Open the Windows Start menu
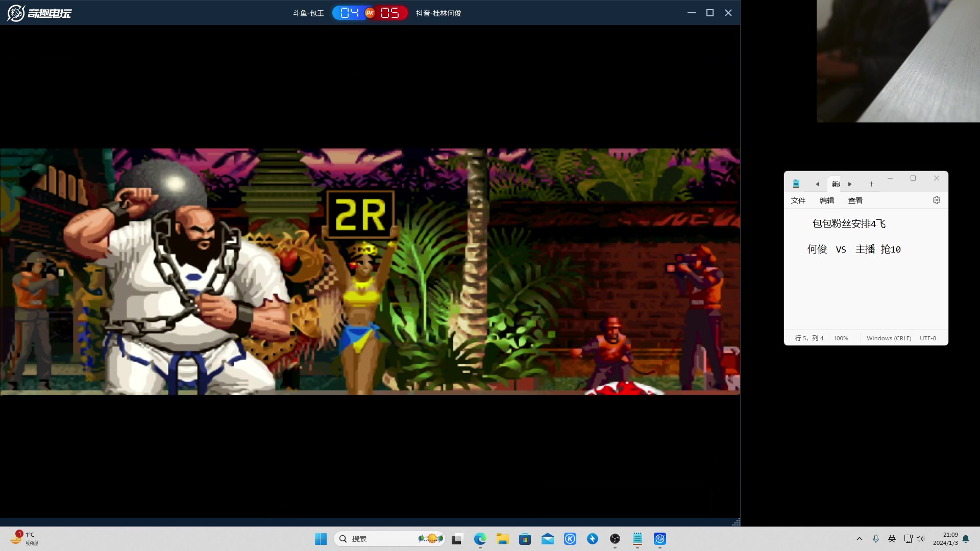The height and width of the screenshot is (551, 980). pos(321,539)
